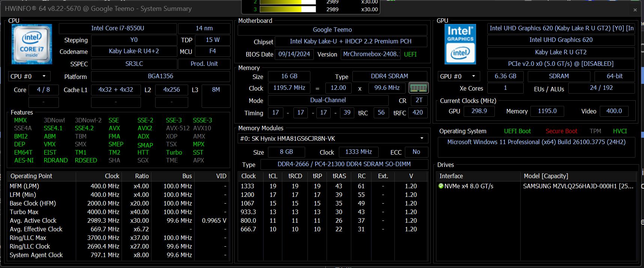Viewport: 644px width, 268px height.
Task: Click the 14 nm process field
Action: point(204,28)
